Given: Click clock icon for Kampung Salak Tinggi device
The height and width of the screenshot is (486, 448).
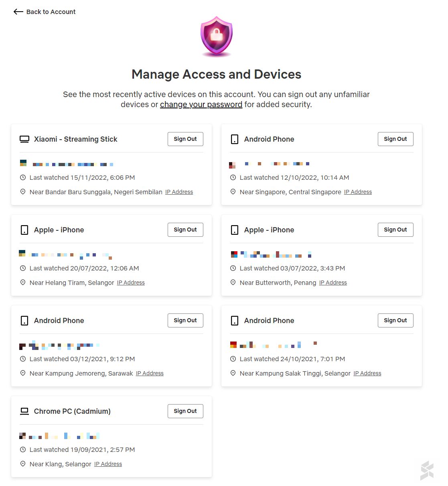Looking at the screenshot, I should [x=233, y=359].
